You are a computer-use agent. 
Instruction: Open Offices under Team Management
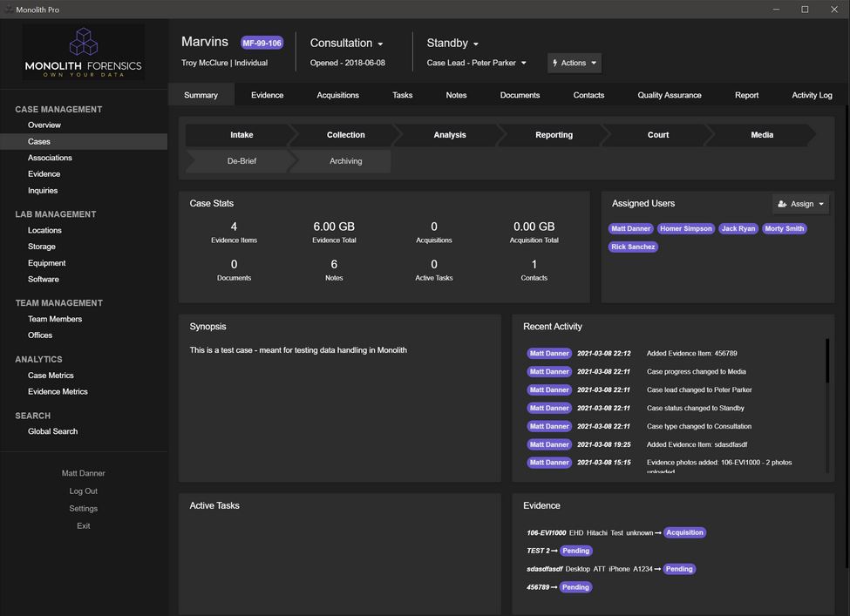click(40, 335)
